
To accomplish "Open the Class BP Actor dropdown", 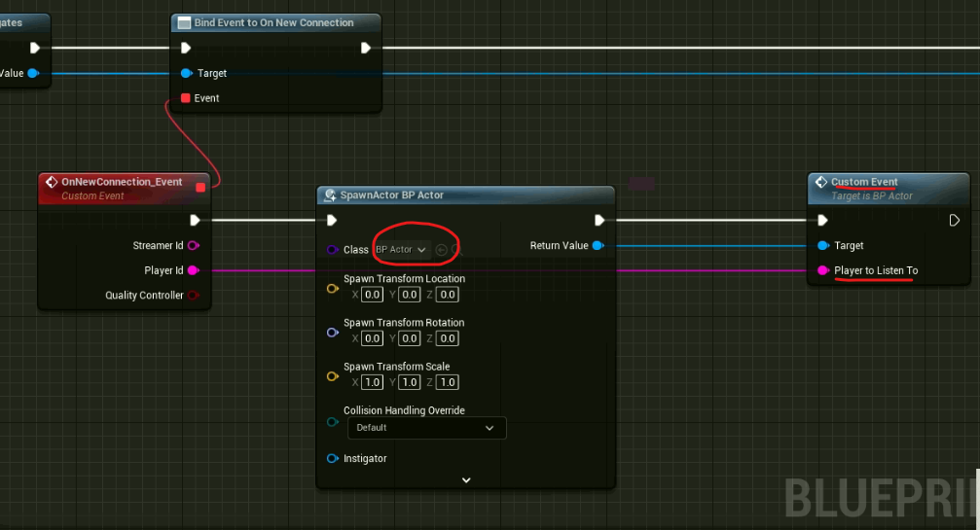I will tap(401, 250).
